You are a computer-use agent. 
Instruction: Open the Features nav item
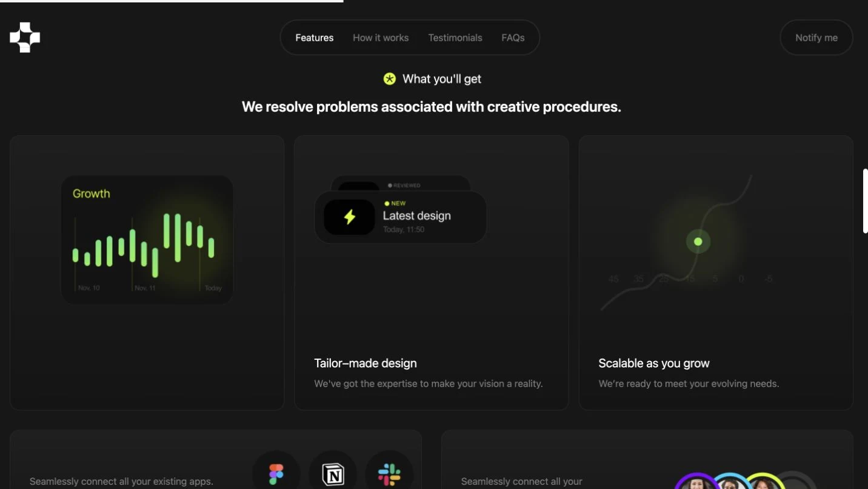coord(314,38)
